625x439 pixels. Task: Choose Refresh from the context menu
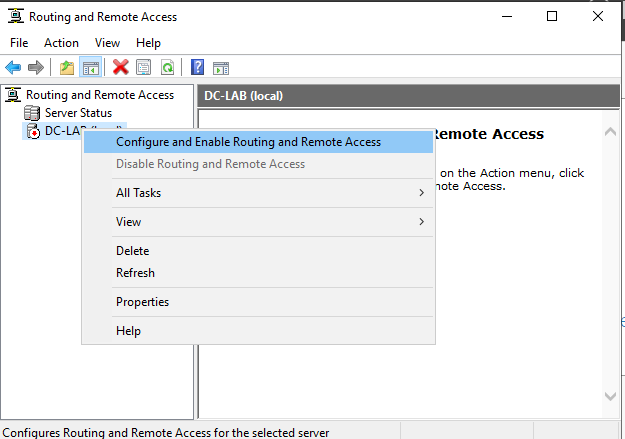pos(135,273)
